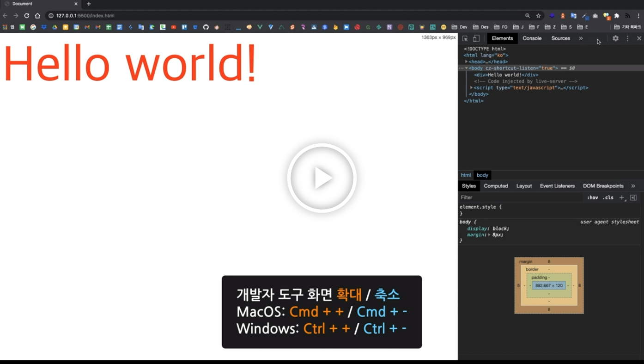Viewport: 644px width, 364px height.
Task: Open the DOM Breakpoints tab
Action: tap(603, 186)
